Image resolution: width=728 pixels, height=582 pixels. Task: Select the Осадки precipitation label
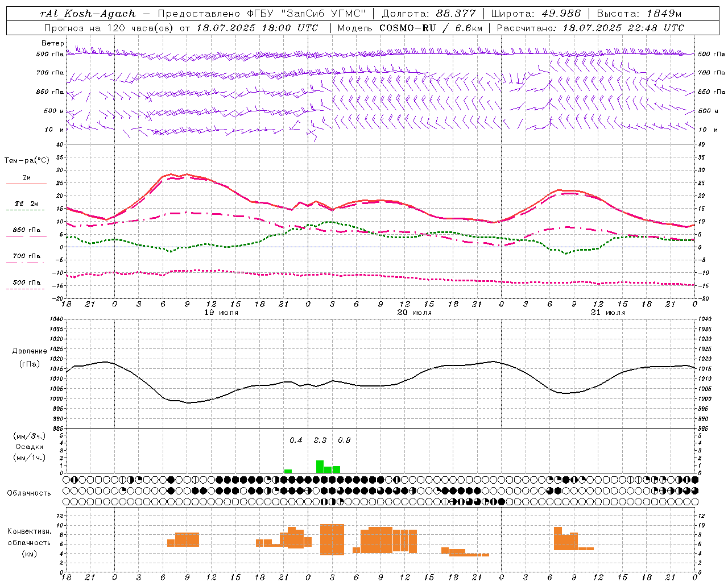click(30, 447)
